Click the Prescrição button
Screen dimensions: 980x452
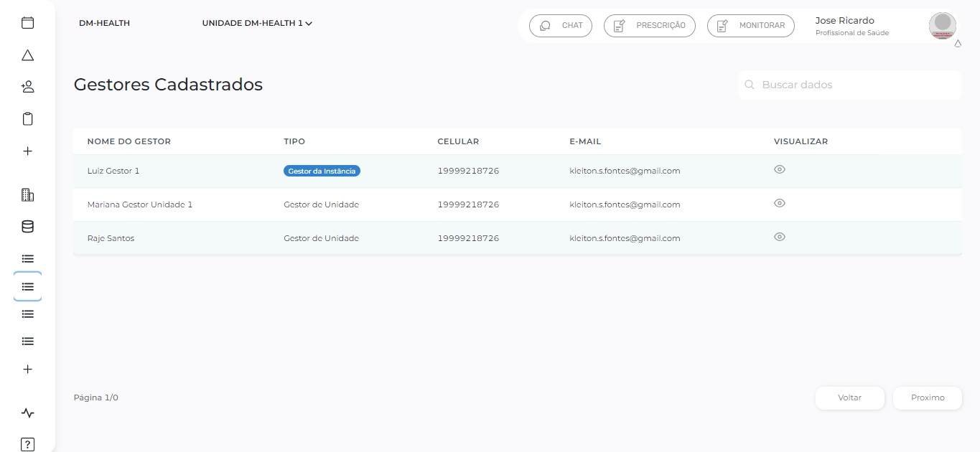[x=650, y=25]
